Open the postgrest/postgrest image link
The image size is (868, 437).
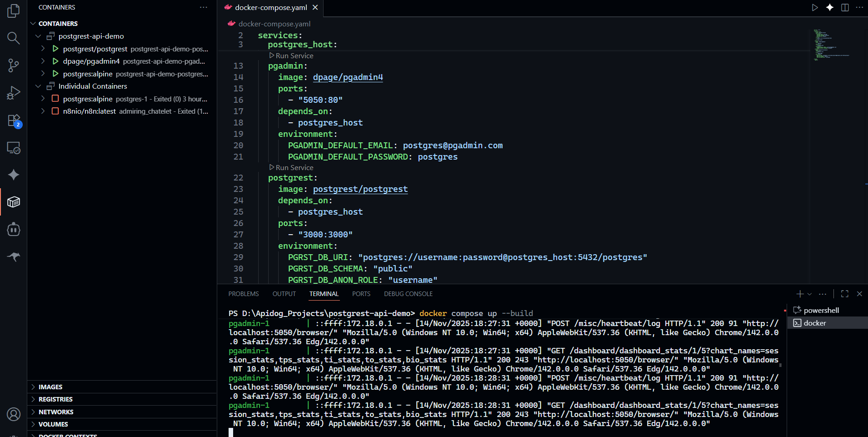click(360, 189)
